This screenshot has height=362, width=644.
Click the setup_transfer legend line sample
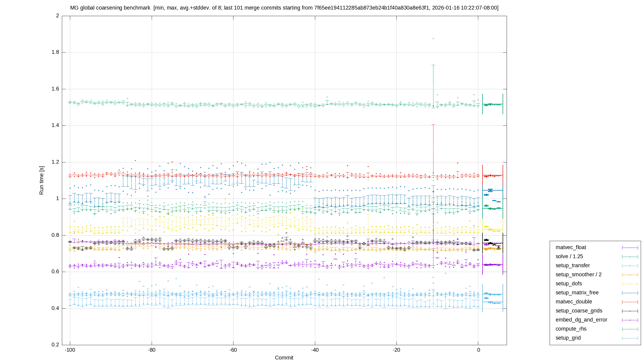(x=630, y=266)
